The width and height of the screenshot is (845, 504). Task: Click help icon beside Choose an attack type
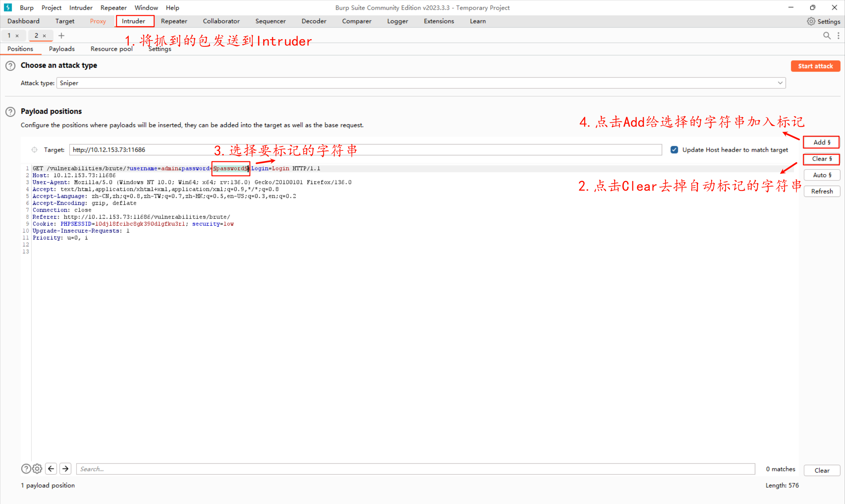tap(11, 66)
